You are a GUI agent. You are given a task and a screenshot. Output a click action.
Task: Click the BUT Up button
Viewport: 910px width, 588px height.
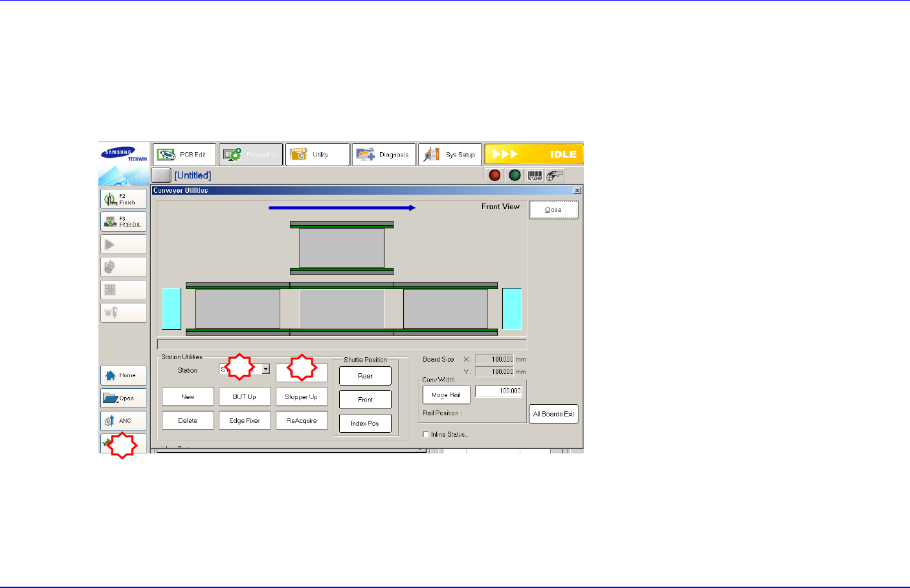[x=245, y=397]
